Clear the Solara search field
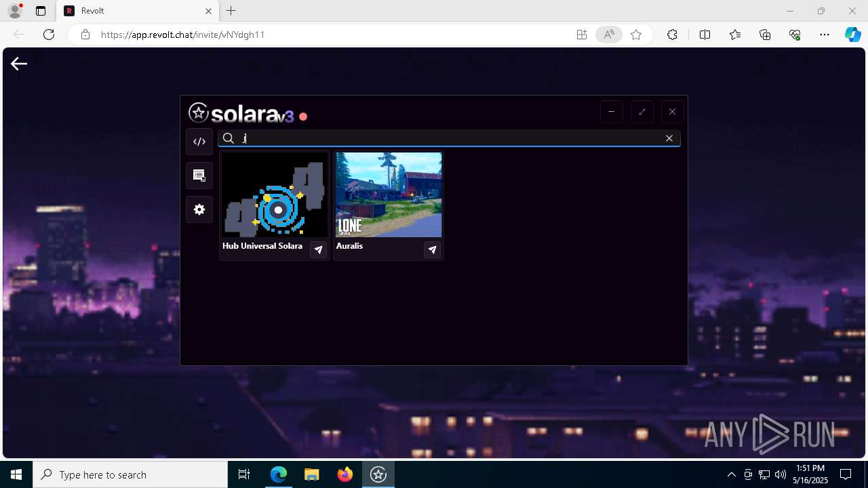Image resolution: width=868 pixels, height=488 pixels. click(669, 138)
